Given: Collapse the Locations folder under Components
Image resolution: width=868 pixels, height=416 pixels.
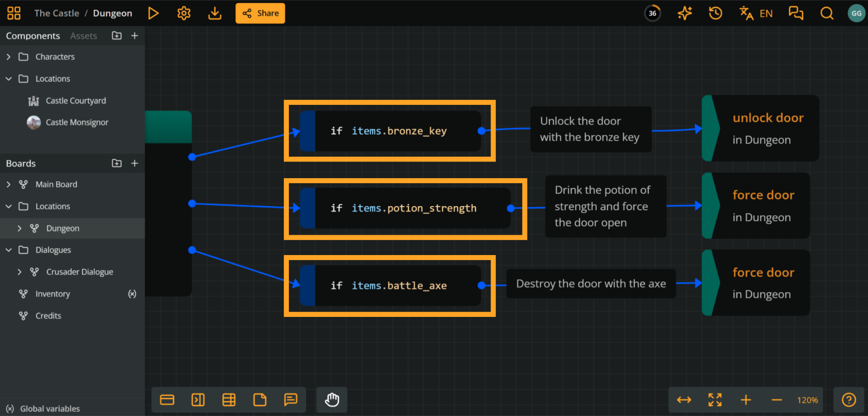Looking at the screenshot, I should 9,79.
